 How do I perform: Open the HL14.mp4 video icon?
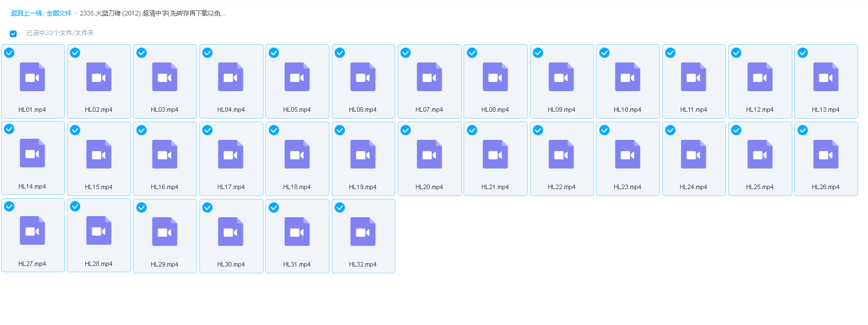32,153
